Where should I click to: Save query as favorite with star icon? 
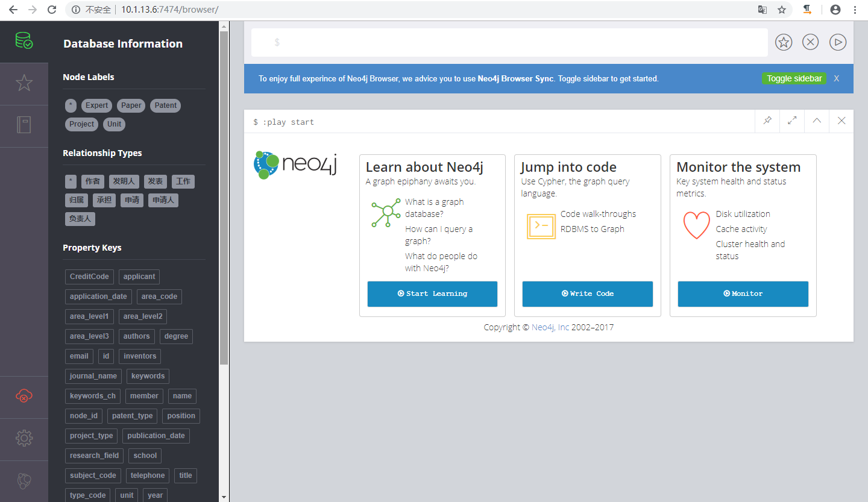click(783, 42)
